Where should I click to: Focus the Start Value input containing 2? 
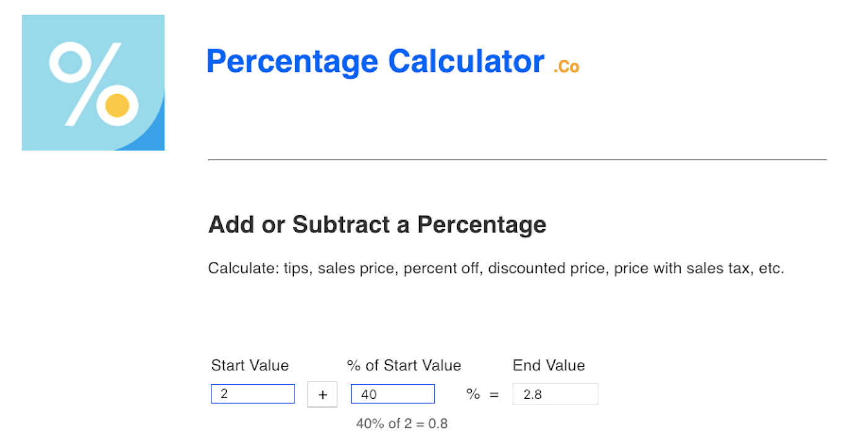253,394
